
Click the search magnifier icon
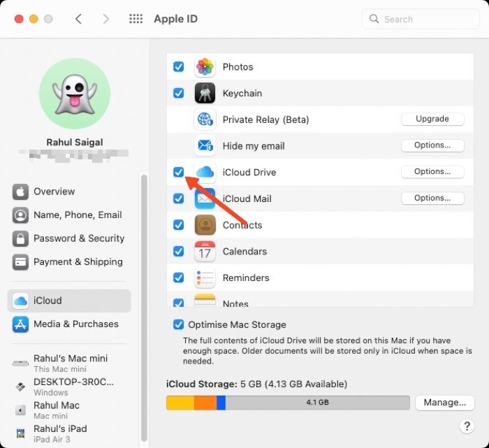374,19
